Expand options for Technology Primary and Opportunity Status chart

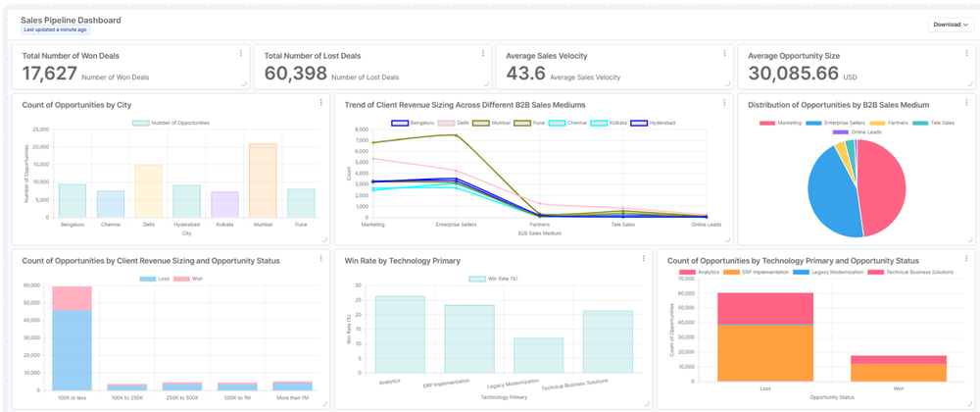(x=965, y=259)
